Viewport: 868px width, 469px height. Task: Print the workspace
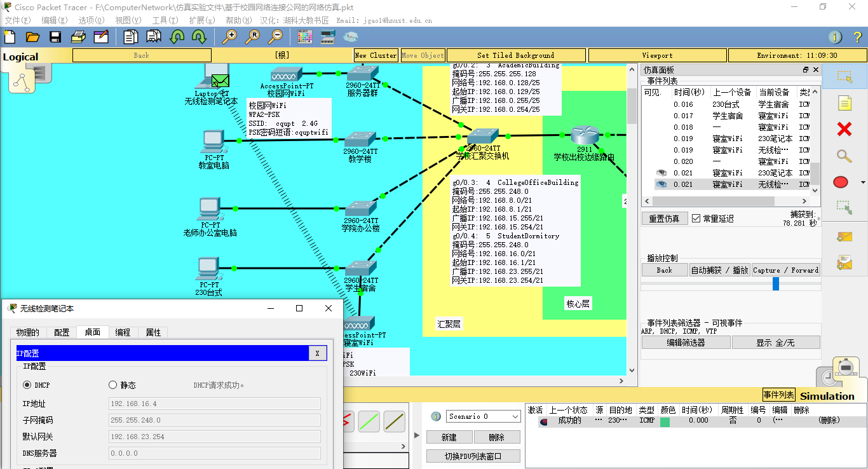[x=78, y=37]
